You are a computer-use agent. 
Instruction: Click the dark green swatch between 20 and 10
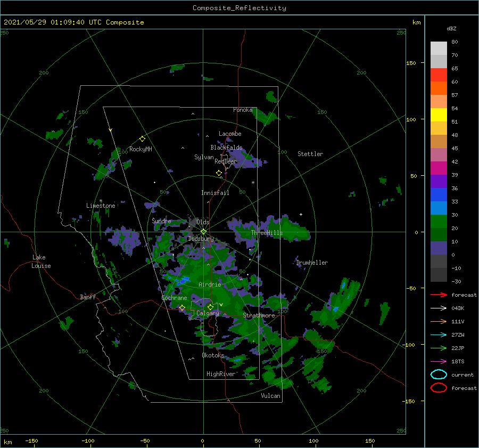pos(439,234)
